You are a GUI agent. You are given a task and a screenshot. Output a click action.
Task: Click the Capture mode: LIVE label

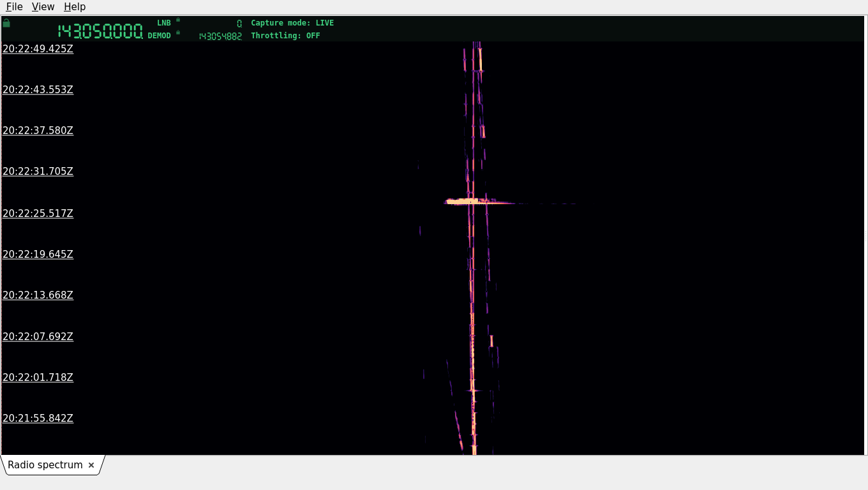coord(292,23)
